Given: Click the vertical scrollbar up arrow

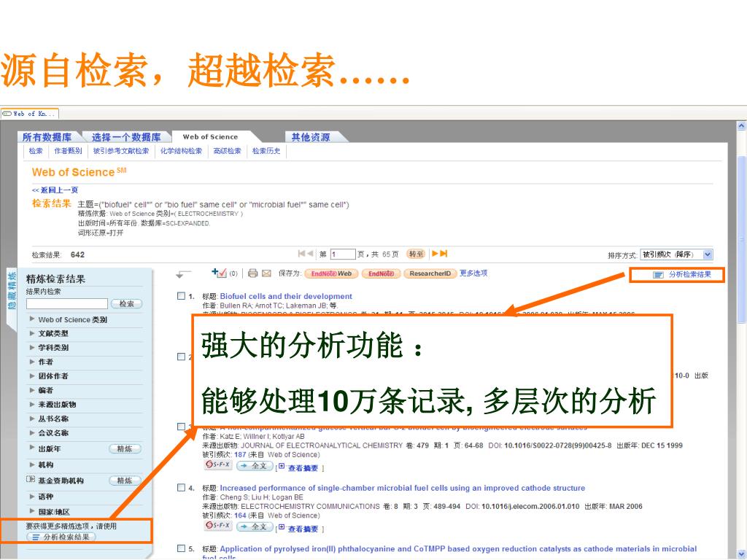Looking at the screenshot, I should coord(741,126).
